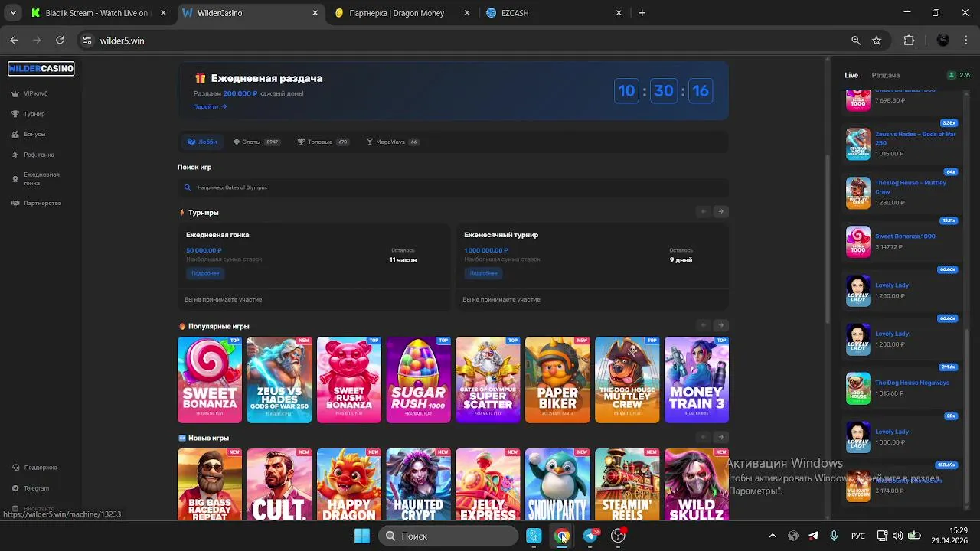
Task: Click the Windows taskbar search box
Action: coord(449,536)
